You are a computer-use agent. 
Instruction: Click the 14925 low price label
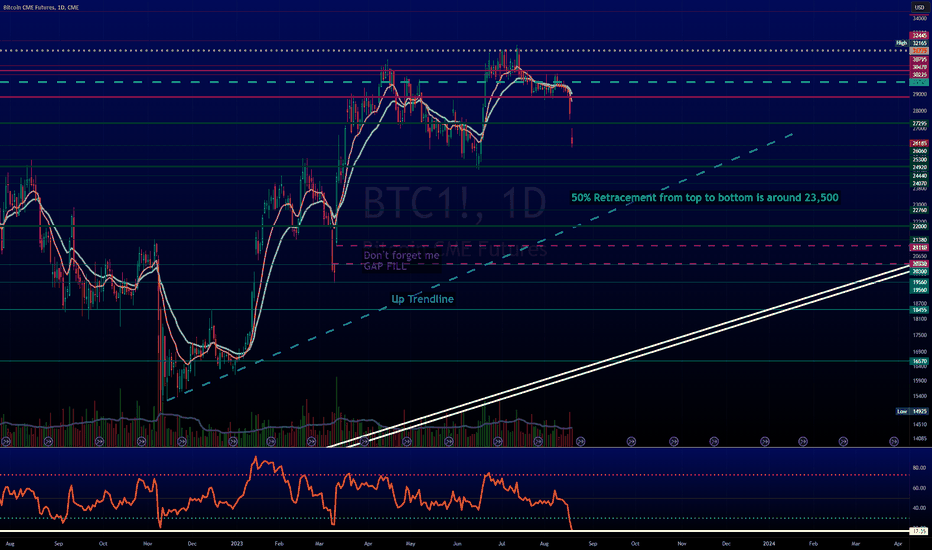click(x=920, y=411)
